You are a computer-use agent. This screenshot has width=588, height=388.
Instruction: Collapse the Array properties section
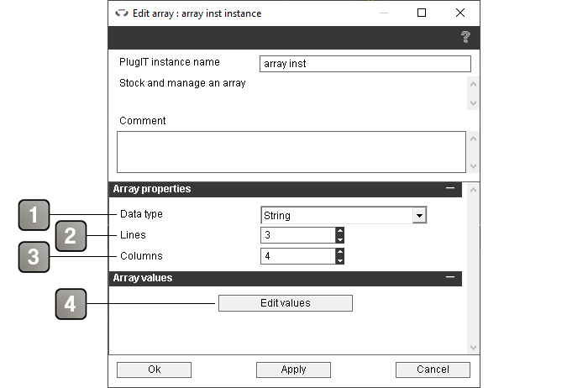click(450, 188)
